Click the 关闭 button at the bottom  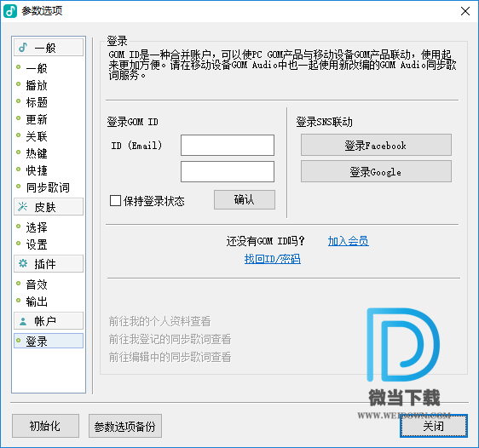tap(434, 426)
